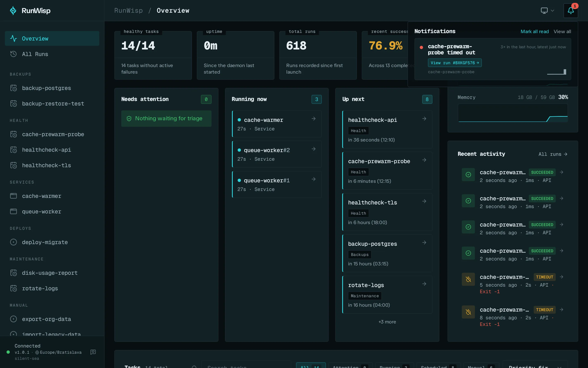Image resolution: width=588 pixels, height=368 pixels.
Task: Click RunWisp breadcrumb link
Action: (128, 10)
